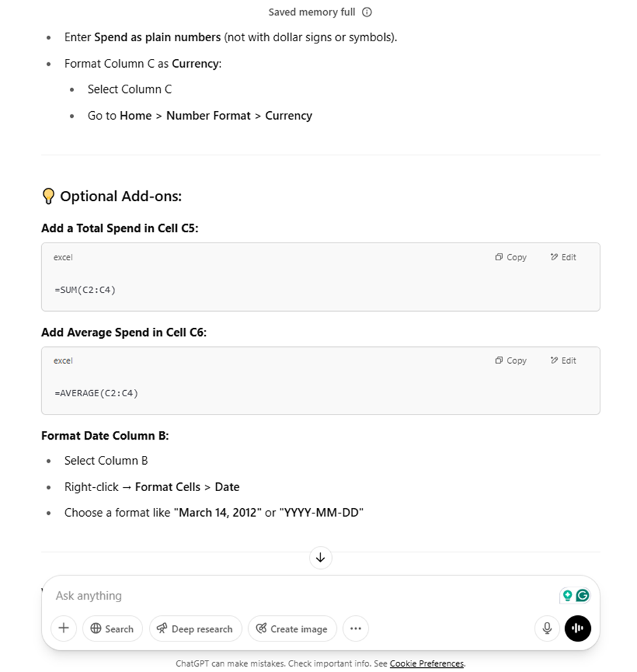
Task: Start dictation with the microphone icon
Action: pyautogui.click(x=547, y=628)
